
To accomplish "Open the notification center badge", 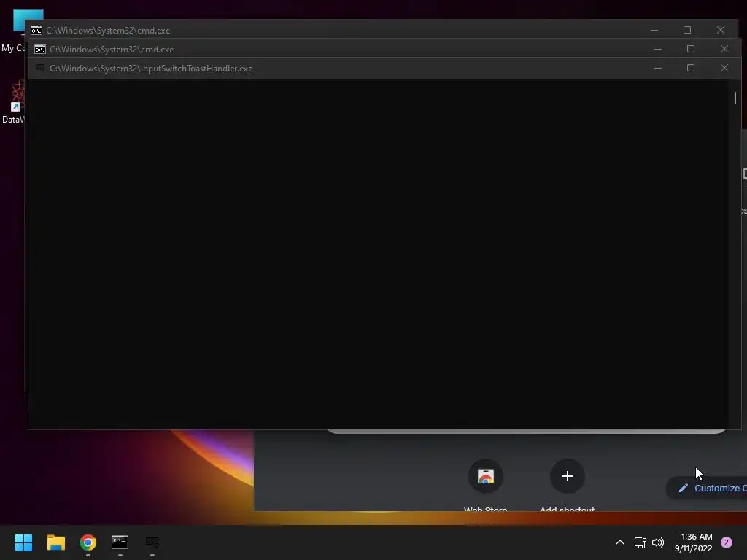I will 727,542.
